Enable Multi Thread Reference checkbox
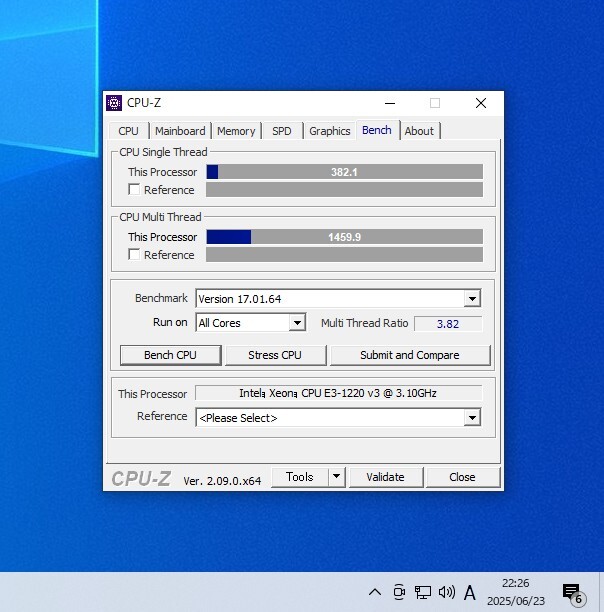Image resolution: width=604 pixels, height=612 pixels. tap(134, 254)
